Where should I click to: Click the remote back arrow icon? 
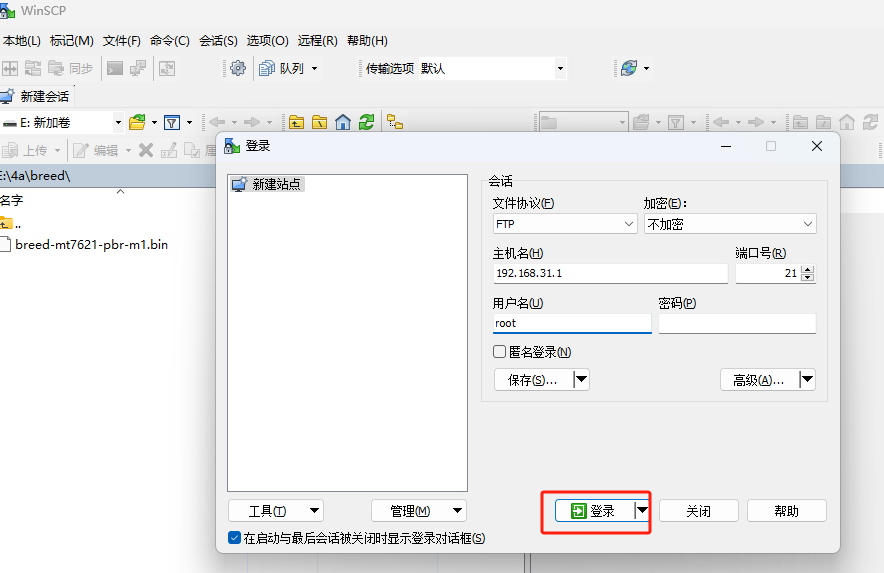pyautogui.click(x=721, y=122)
